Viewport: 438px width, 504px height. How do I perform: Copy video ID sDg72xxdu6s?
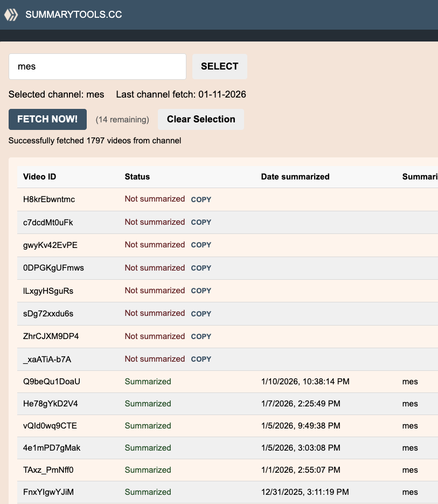pos(201,314)
